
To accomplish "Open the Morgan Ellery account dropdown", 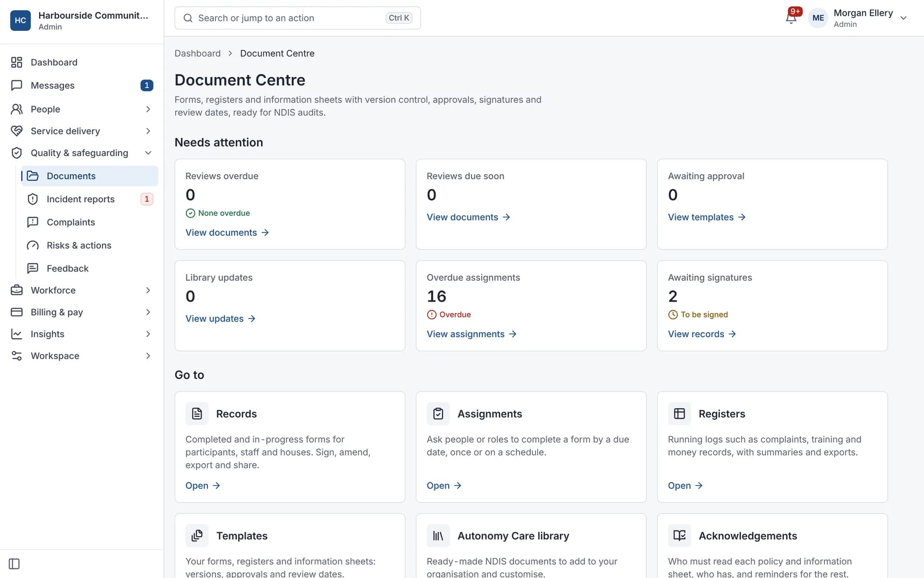I will [x=903, y=18].
